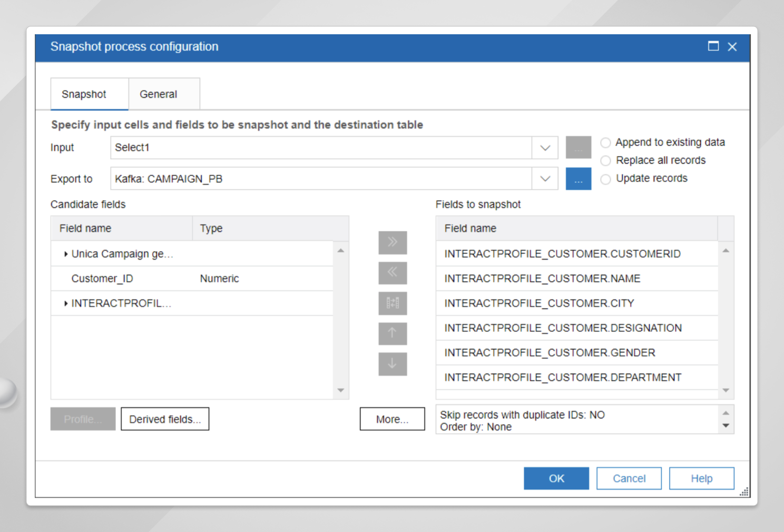Move selected snapshot field down
Image resolution: width=784 pixels, height=532 pixels.
click(x=392, y=364)
